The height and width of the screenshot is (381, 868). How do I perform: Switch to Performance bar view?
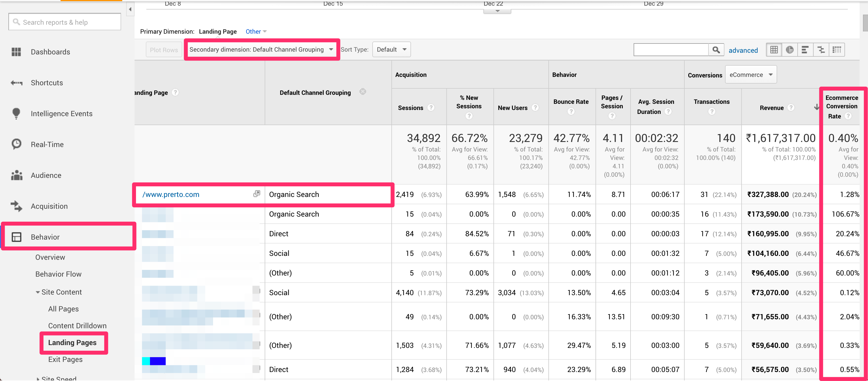coord(805,50)
